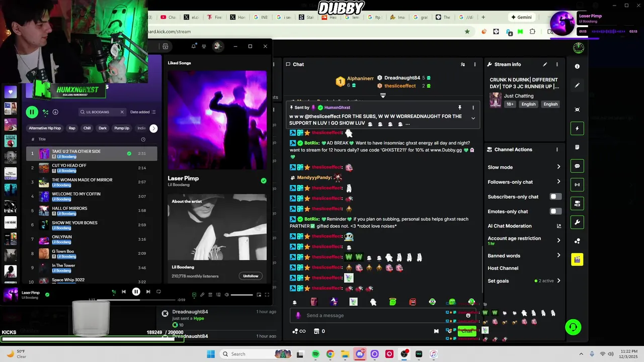Select the Alternative Hip Hop filter chip
The height and width of the screenshot is (362, 644).
tap(45, 128)
